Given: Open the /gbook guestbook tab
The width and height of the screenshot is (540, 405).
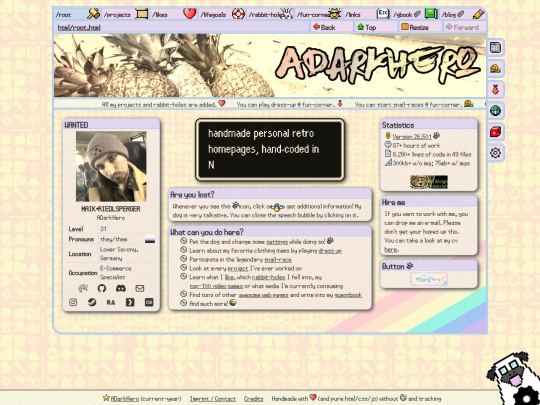Looking at the screenshot, I should [x=415, y=14].
